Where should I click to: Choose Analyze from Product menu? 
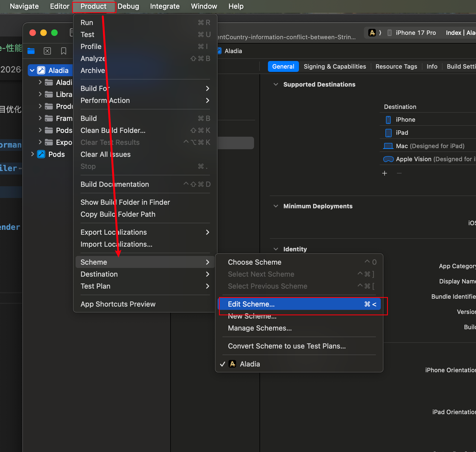(145, 59)
